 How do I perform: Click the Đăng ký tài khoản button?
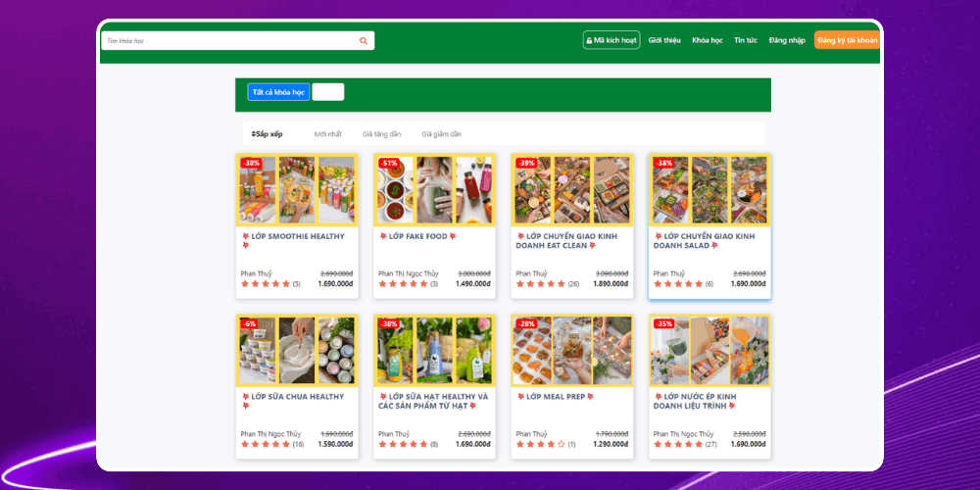pos(847,40)
